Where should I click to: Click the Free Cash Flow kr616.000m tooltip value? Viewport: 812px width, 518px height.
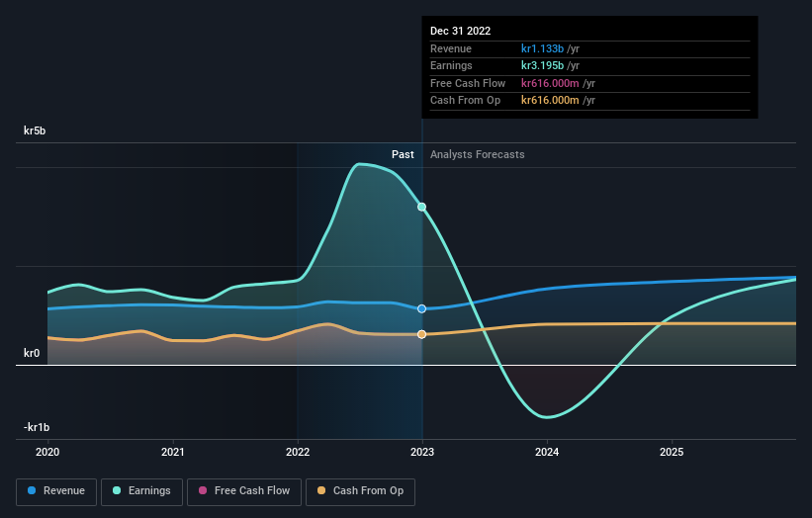coord(550,83)
